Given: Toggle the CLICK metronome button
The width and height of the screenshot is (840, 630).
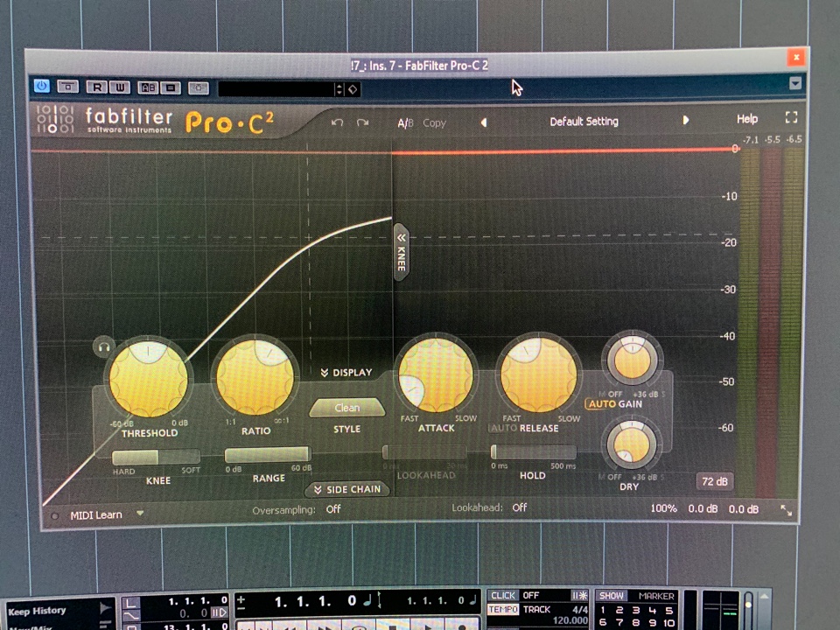Looking at the screenshot, I should point(502,595).
